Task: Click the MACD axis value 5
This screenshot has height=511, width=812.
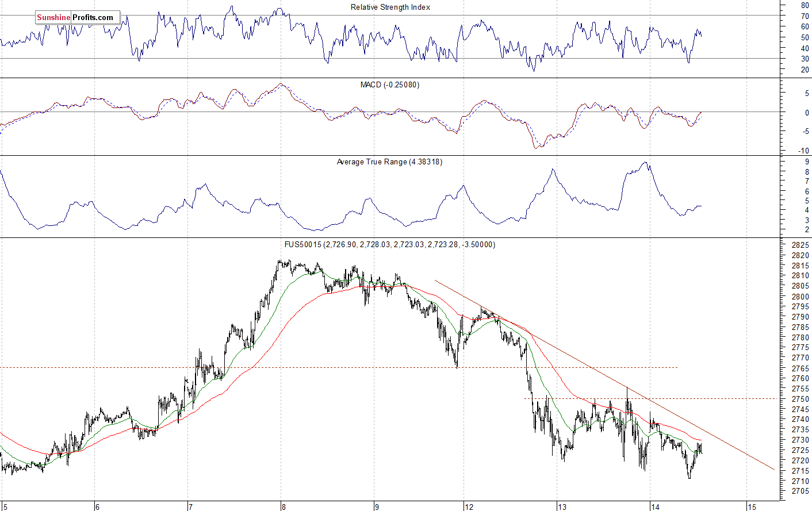Action: (807, 93)
